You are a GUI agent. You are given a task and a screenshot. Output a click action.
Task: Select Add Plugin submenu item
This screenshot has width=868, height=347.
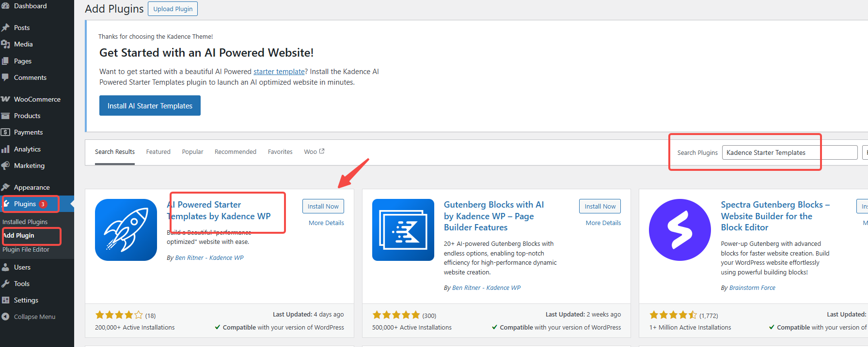click(x=18, y=235)
